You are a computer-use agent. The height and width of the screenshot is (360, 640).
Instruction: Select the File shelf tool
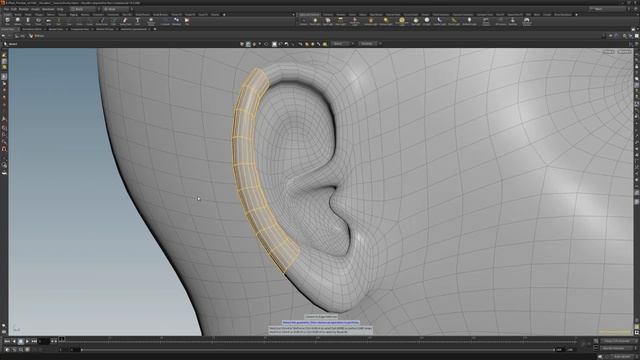click(x=187, y=21)
